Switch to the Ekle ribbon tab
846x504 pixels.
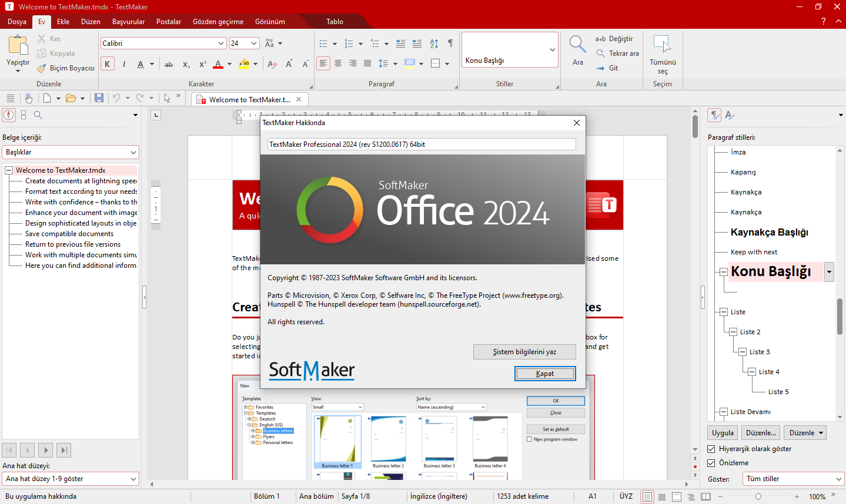[x=63, y=22]
